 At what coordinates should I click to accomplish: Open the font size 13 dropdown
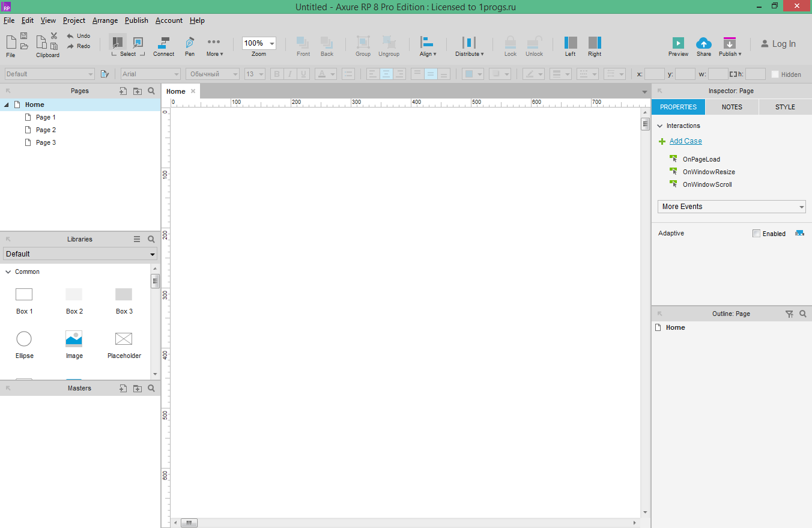(255, 74)
